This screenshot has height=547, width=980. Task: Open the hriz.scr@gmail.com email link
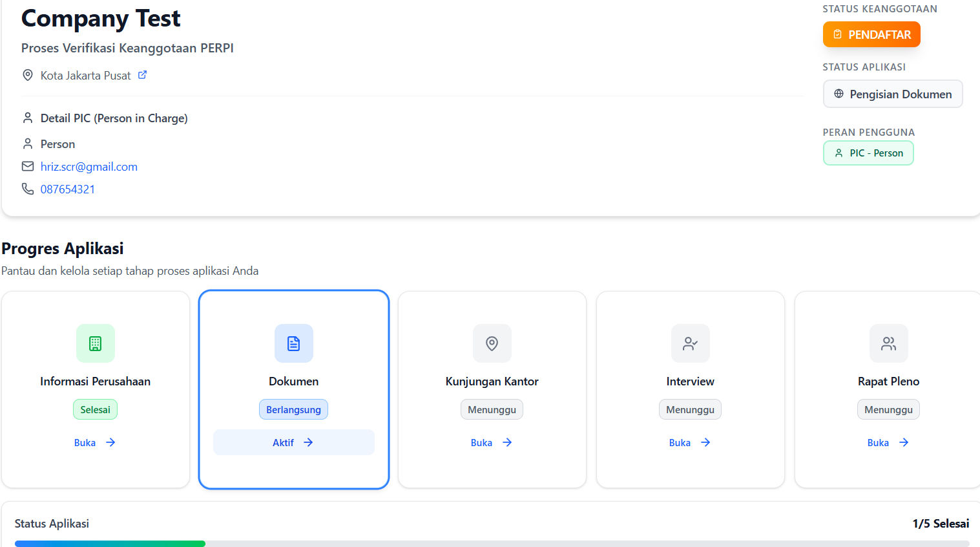[89, 167]
